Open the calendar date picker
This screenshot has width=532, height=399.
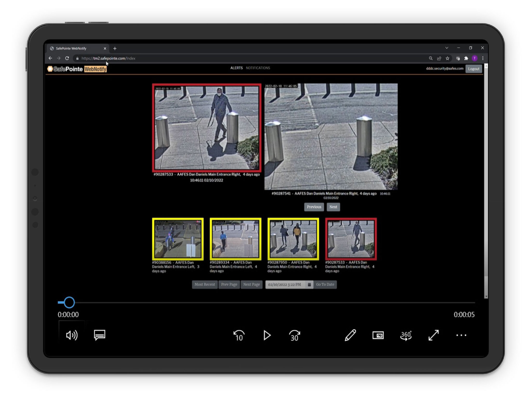point(309,284)
